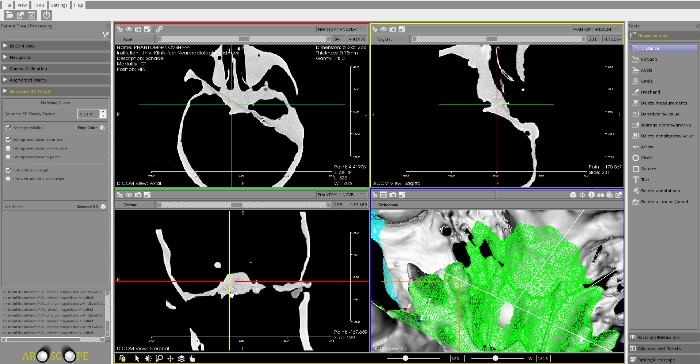Open the Settings menu
700x364 pixels.
tap(58, 5)
